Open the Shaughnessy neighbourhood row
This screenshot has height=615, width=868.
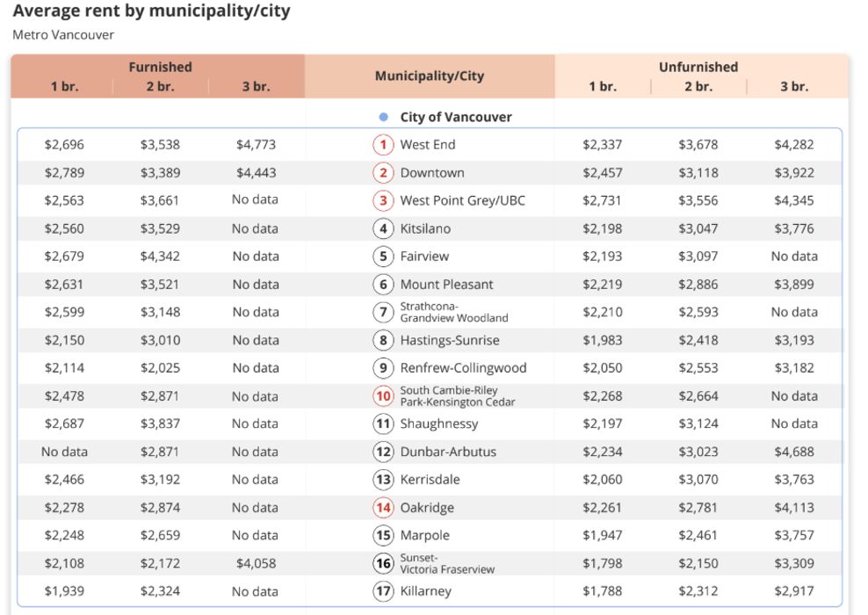tap(439, 423)
